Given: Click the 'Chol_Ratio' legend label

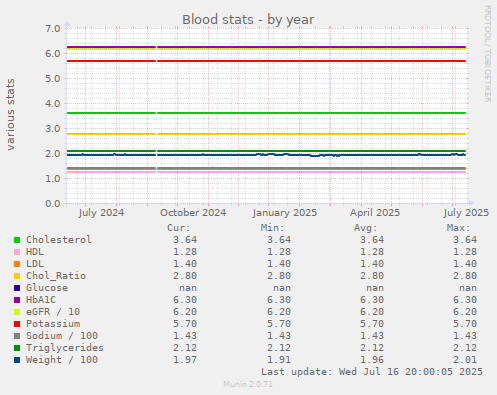Looking at the screenshot, I should [56, 276].
